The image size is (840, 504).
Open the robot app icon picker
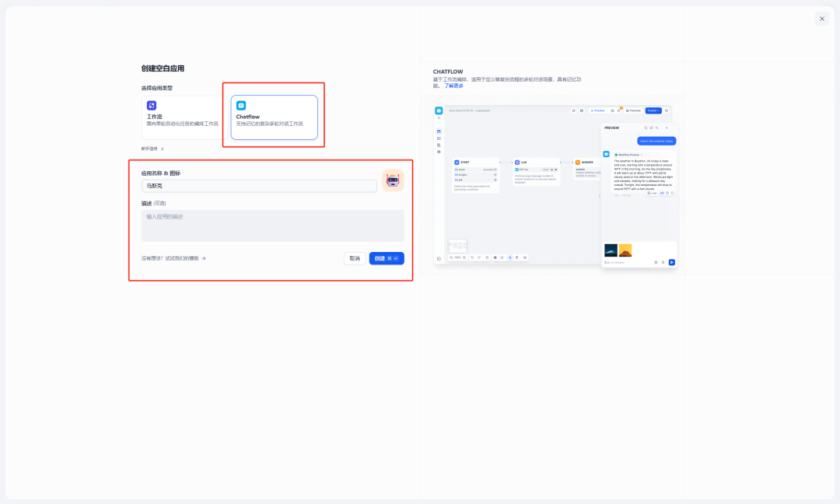[x=393, y=180]
